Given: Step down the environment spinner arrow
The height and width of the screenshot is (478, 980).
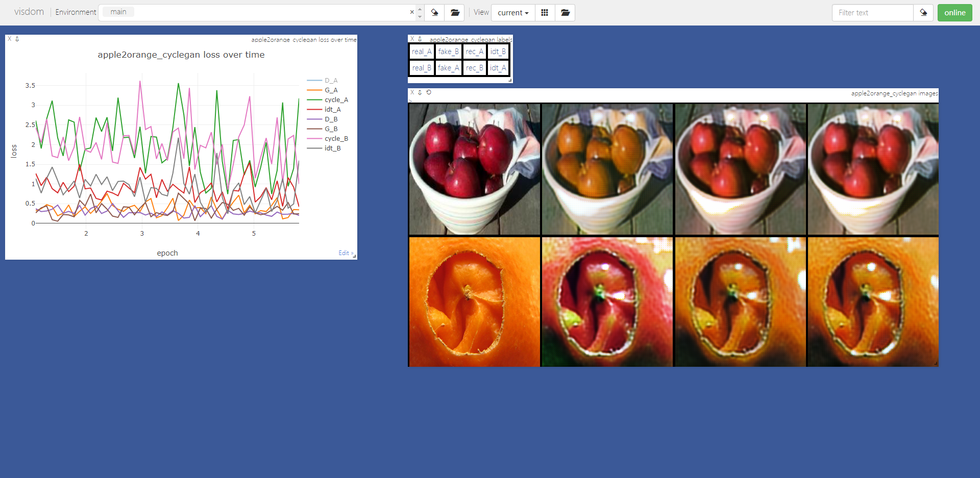Looking at the screenshot, I should click(x=420, y=16).
